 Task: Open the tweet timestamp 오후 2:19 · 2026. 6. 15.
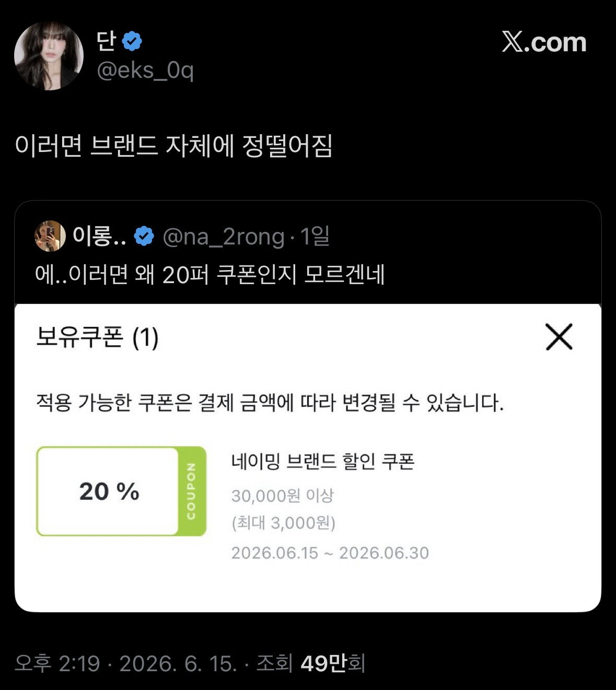[126, 663]
